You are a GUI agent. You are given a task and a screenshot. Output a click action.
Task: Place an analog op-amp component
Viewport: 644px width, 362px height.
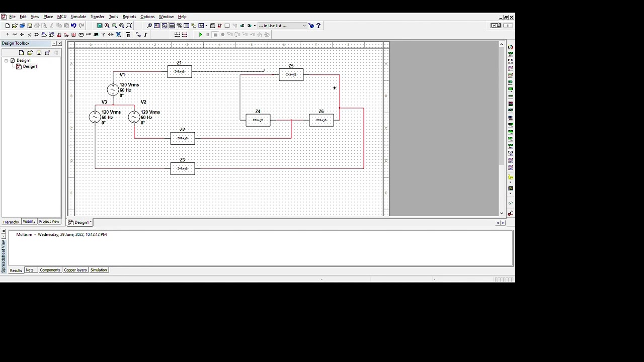[37, 35]
